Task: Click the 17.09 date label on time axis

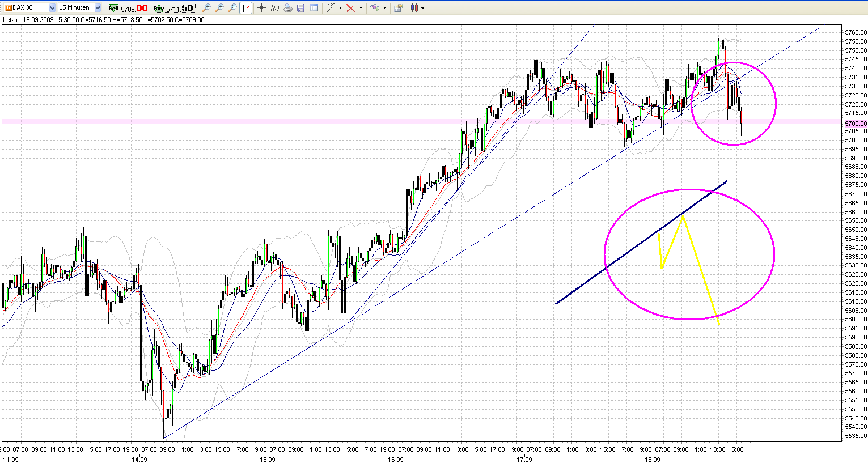Action: (524, 460)
